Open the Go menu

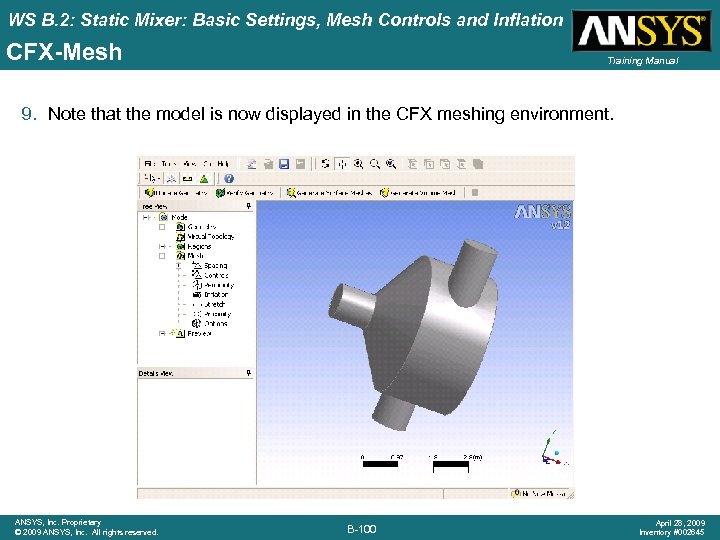[x=208, y=164]
